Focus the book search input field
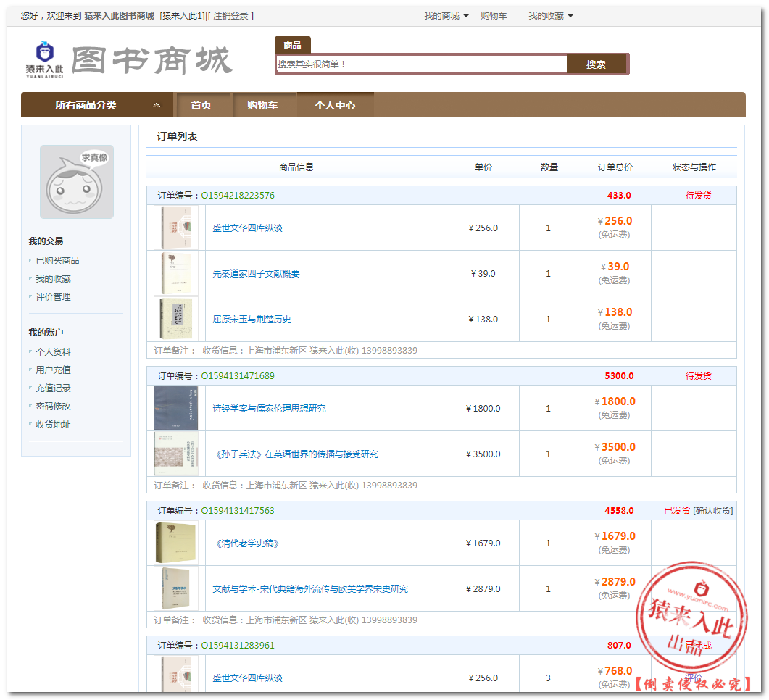The height and width of the screenshot is (700, 769). 420,64
